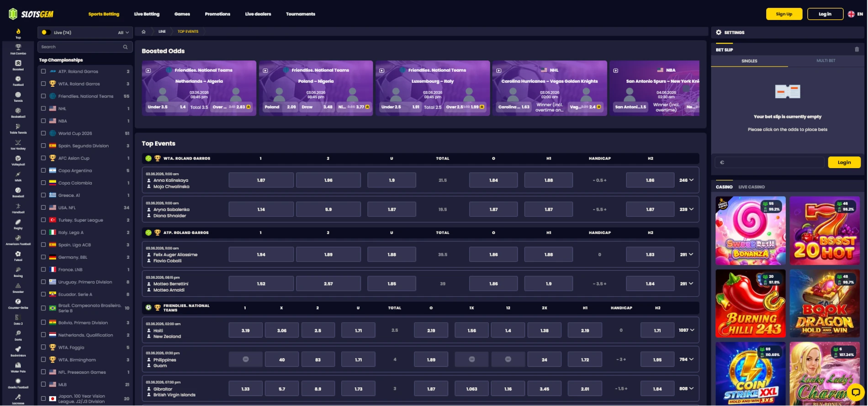Check the Spain. Segunda Division checkbox

43,145
